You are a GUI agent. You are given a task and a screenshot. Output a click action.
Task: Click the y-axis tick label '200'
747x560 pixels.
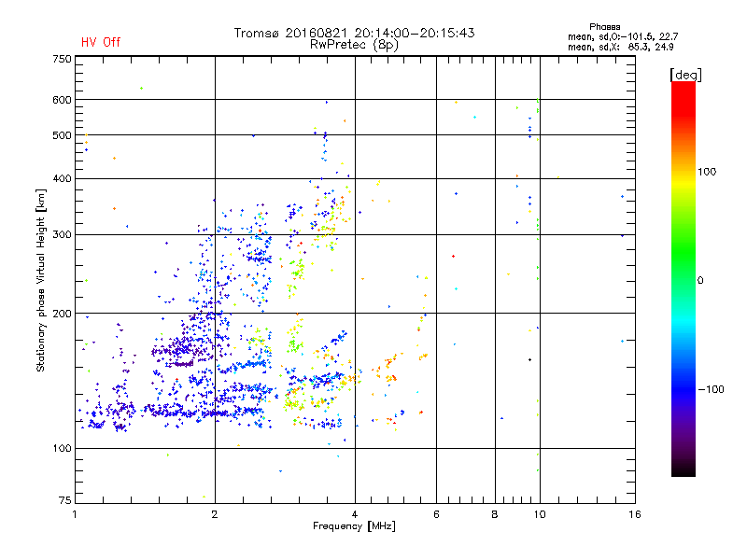point(62,314)
